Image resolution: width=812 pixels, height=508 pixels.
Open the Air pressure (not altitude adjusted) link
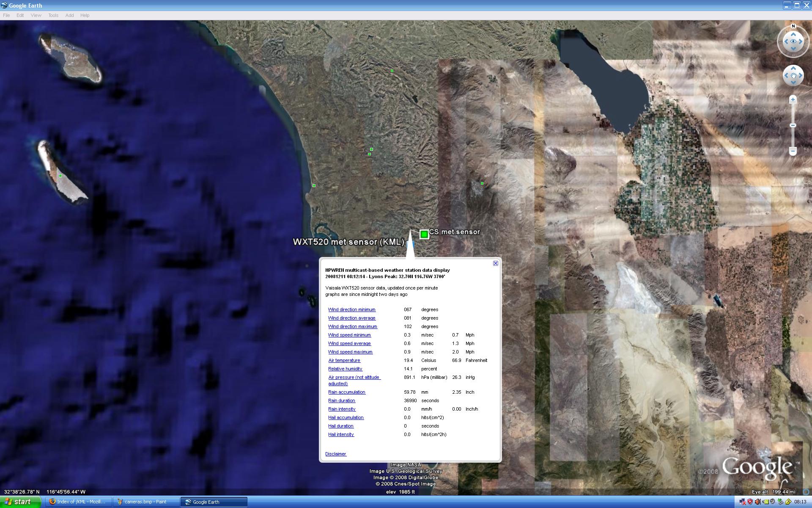tap(354, 380)
